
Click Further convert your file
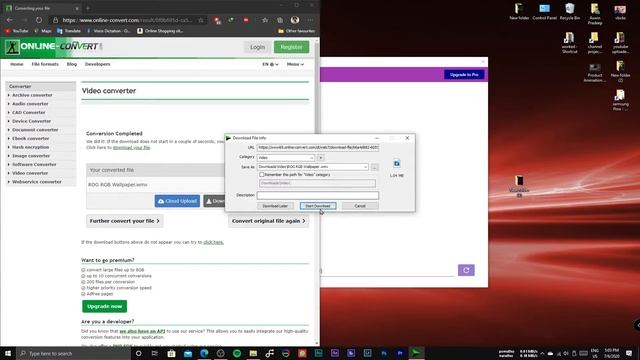pyautogui.click(x=124, y=221)
